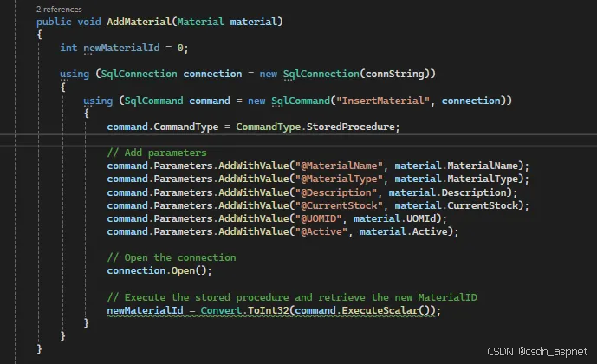Click 'material.Description' property reference
This screenshot has height=364, width=597.
[448, 192]
